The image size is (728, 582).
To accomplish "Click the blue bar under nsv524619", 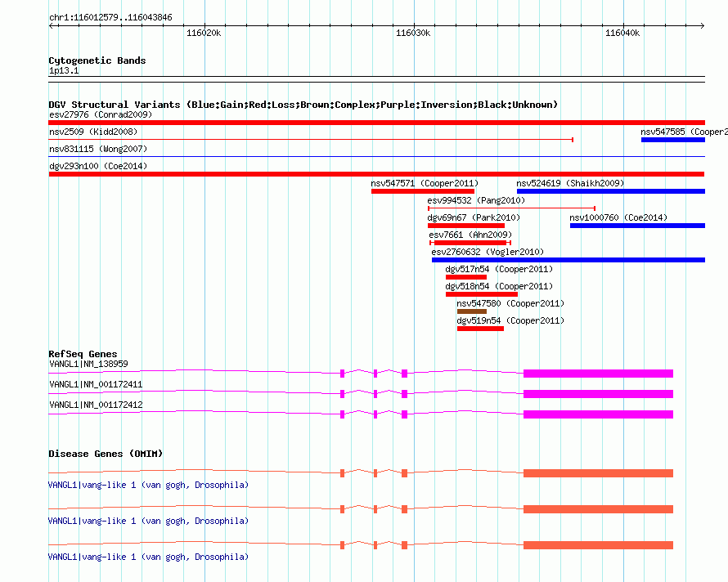I will (x=611, y=191).
